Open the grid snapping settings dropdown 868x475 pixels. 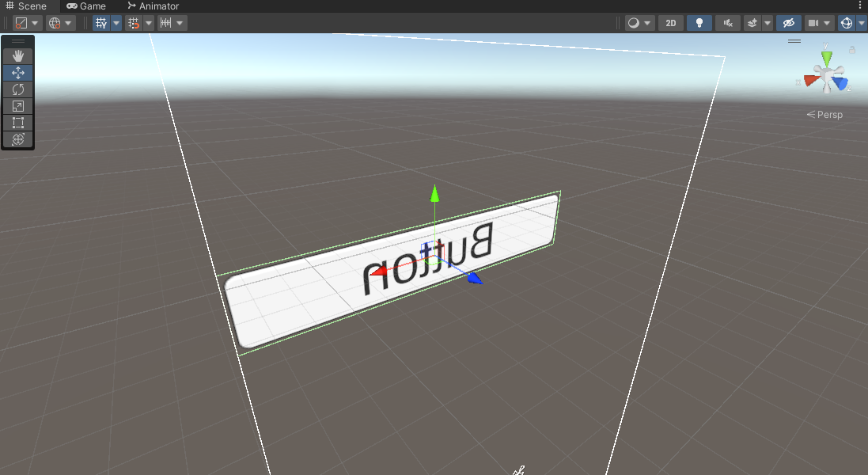coord(148,23)
